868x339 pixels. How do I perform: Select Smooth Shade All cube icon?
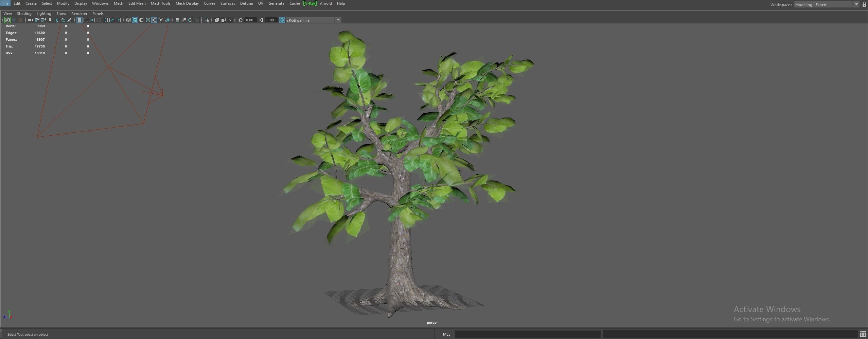pos(135,20)
